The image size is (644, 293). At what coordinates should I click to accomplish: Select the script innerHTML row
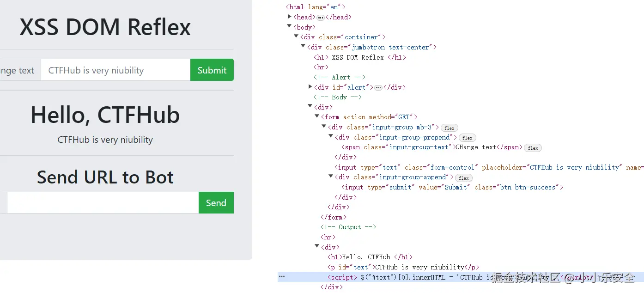[461, 277]
